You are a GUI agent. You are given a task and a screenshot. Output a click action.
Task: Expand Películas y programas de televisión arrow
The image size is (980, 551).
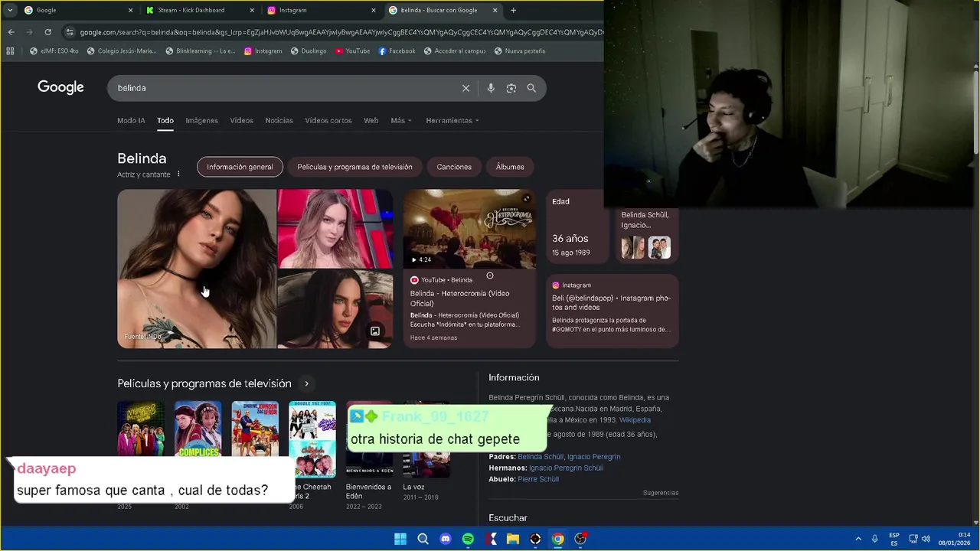pos(306,383)
